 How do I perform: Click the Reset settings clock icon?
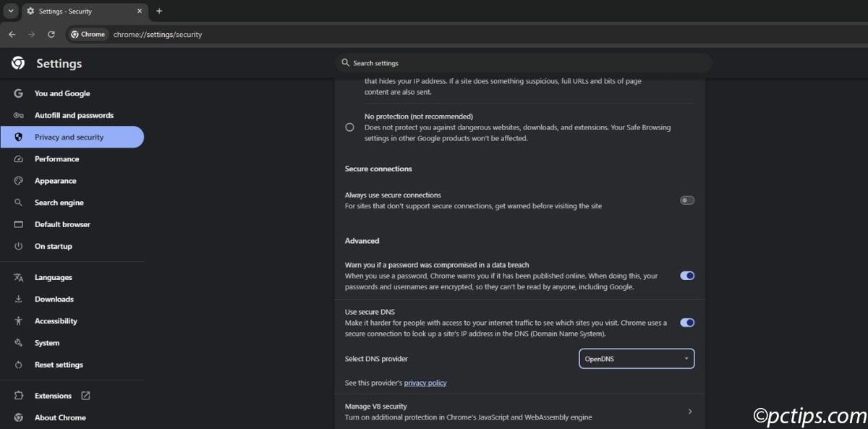[19, 365]
